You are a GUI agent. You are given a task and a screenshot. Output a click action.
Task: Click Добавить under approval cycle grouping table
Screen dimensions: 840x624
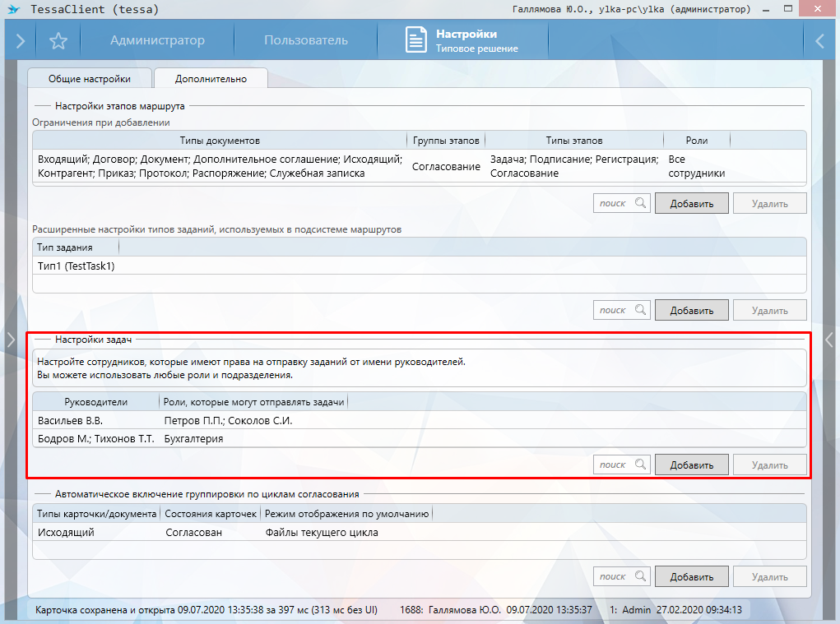pos(691,576)
